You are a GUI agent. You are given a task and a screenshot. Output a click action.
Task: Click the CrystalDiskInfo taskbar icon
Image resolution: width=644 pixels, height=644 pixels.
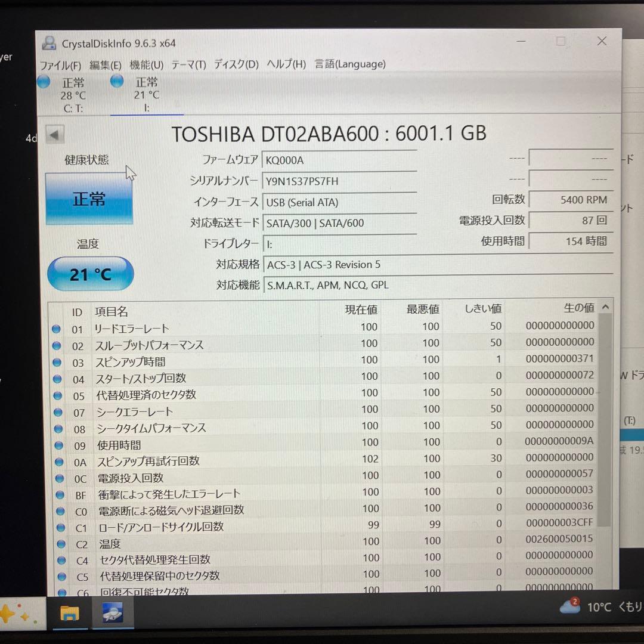(x=113, y=612)
